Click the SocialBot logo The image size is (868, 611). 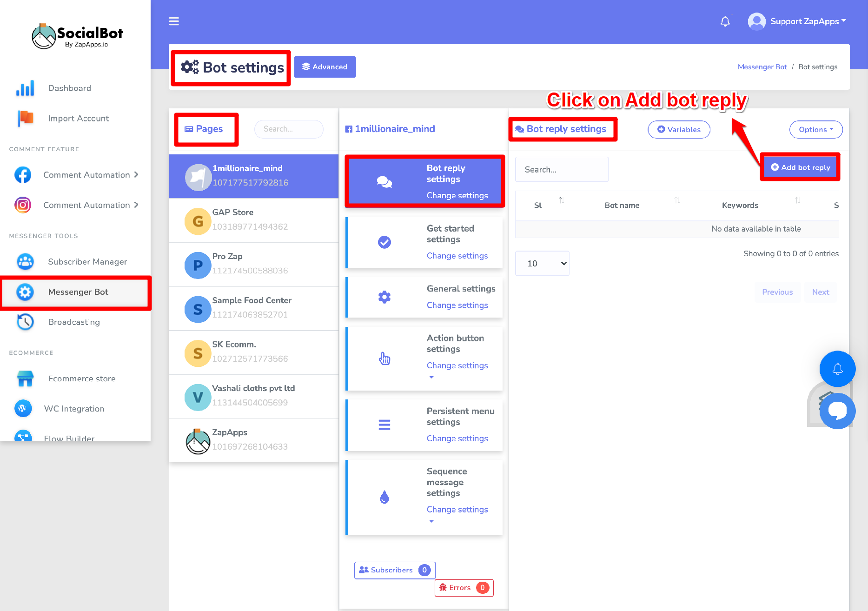tap(77, 36)
